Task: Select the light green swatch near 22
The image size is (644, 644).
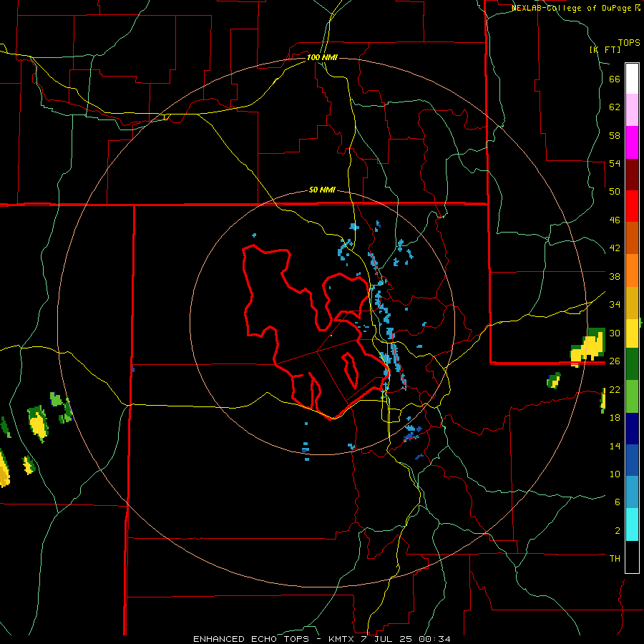Action: coord(632,396)
